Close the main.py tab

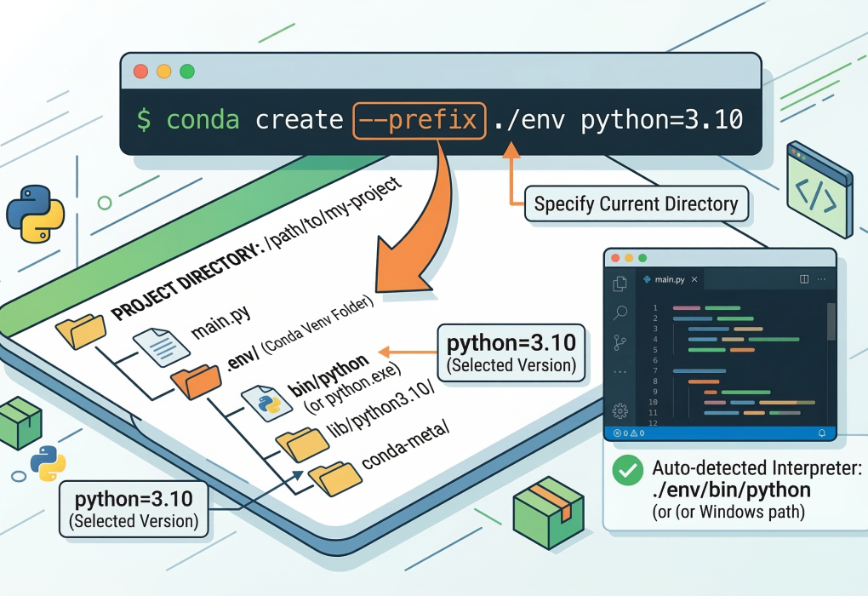click(695, 279)
